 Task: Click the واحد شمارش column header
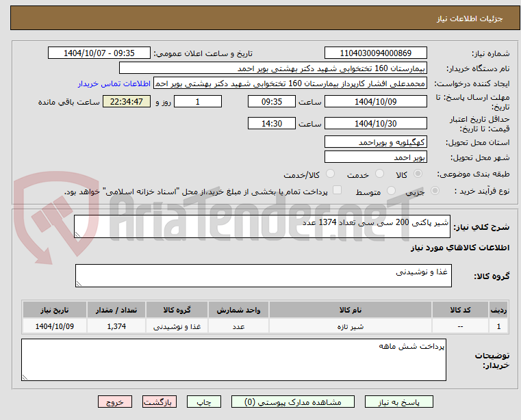(x=238, y=310)
